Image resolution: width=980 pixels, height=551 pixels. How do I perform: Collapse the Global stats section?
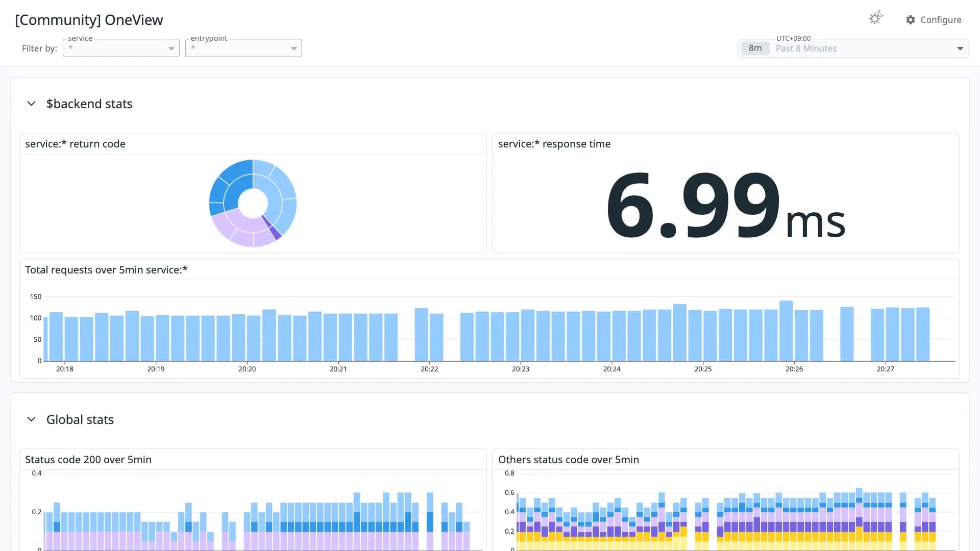click(31, 419)
